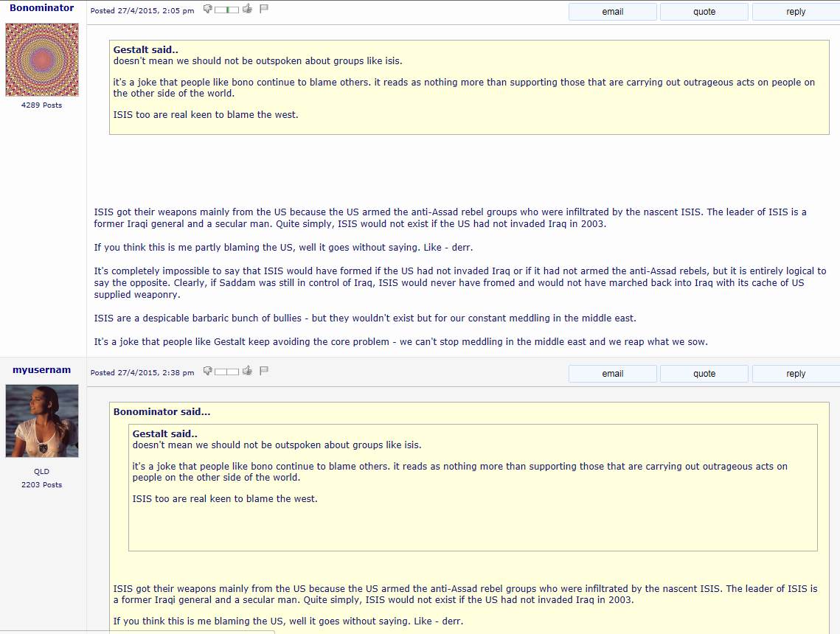Flag Bonominator's post for moderation
Viewport: 840px width, 634px height.
(264, 9)
